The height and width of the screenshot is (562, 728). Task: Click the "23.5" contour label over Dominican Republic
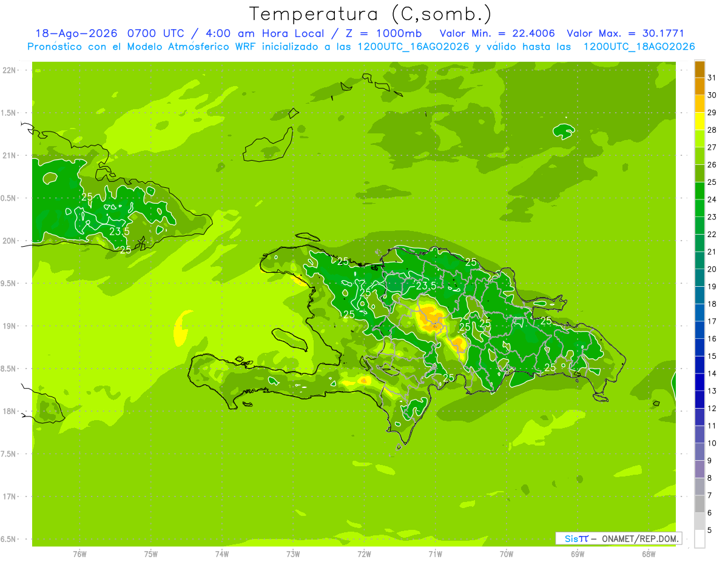pos(426,286)
